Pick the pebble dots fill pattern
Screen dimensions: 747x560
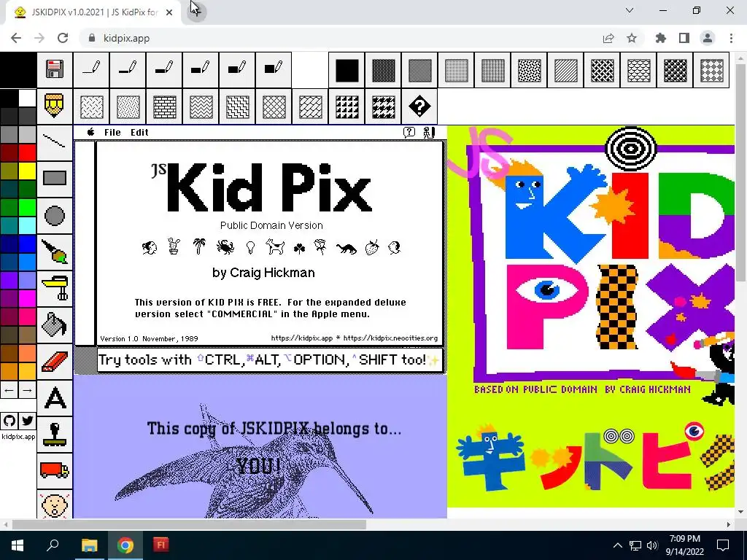[530, 71]
